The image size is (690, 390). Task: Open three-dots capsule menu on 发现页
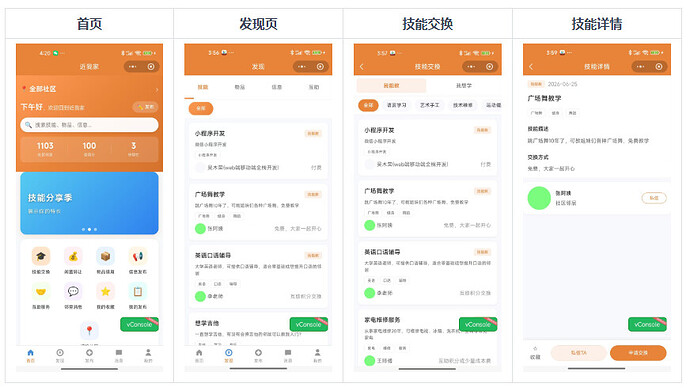[302, 66]
